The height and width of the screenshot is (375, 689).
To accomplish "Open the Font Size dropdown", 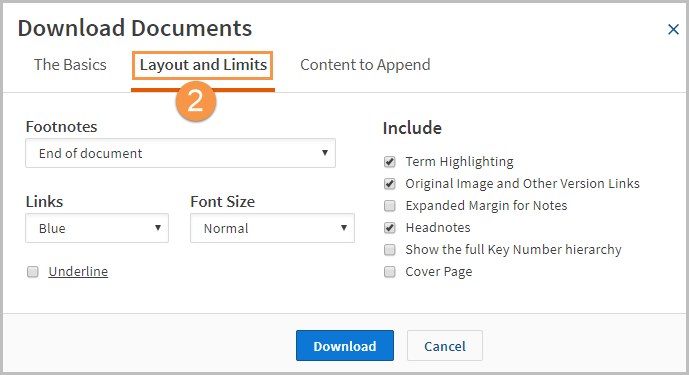I will pyautogui.click(x=272, y=228).
